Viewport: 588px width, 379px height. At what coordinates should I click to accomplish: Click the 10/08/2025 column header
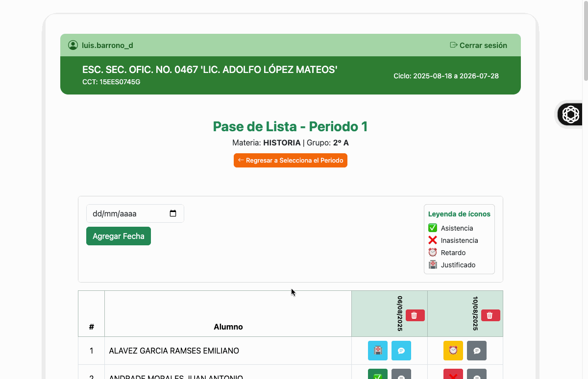pyautogui.click(x=475, y=313)
